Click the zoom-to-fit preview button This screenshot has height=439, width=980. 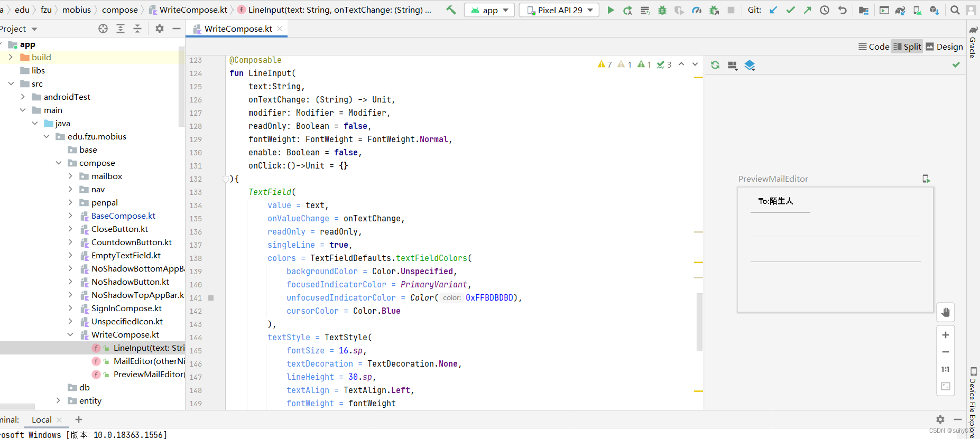(x=946, y=386)
